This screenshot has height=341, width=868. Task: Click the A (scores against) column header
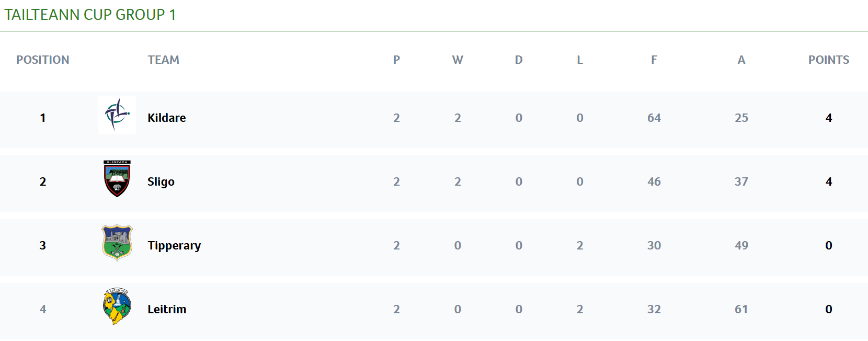741,60
